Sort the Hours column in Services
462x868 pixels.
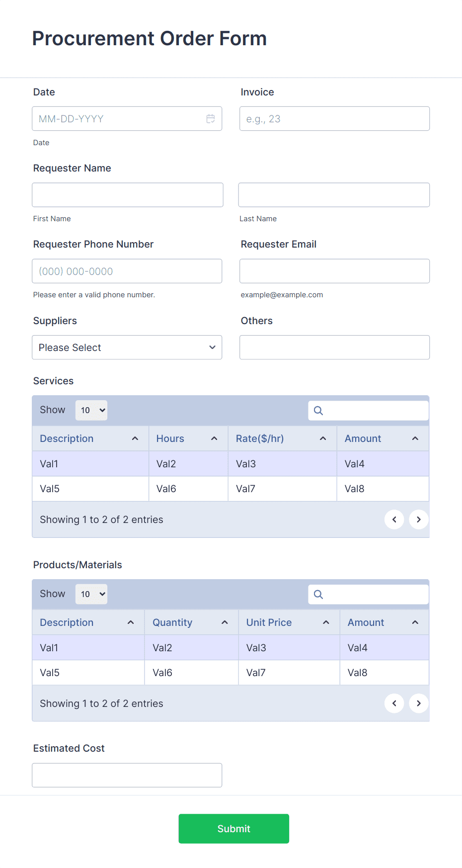[214, 438]
